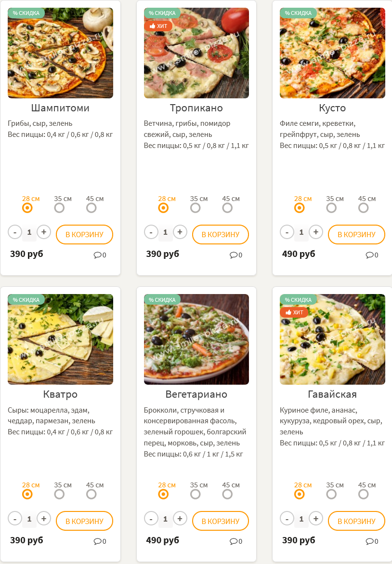Click comment bubble under Вегетариано pizza
The height and width of the screenshot is (564, 392).
[x=233, y=541]
